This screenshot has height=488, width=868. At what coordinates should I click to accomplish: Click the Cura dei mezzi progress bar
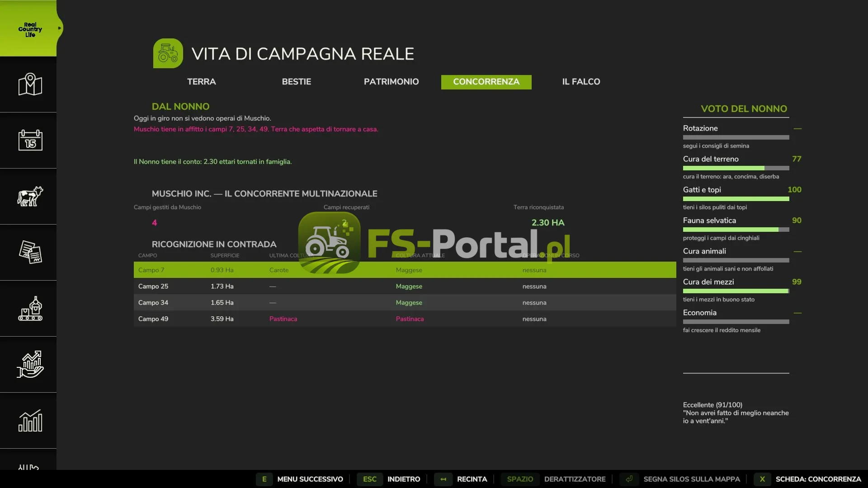click(736, 291)
